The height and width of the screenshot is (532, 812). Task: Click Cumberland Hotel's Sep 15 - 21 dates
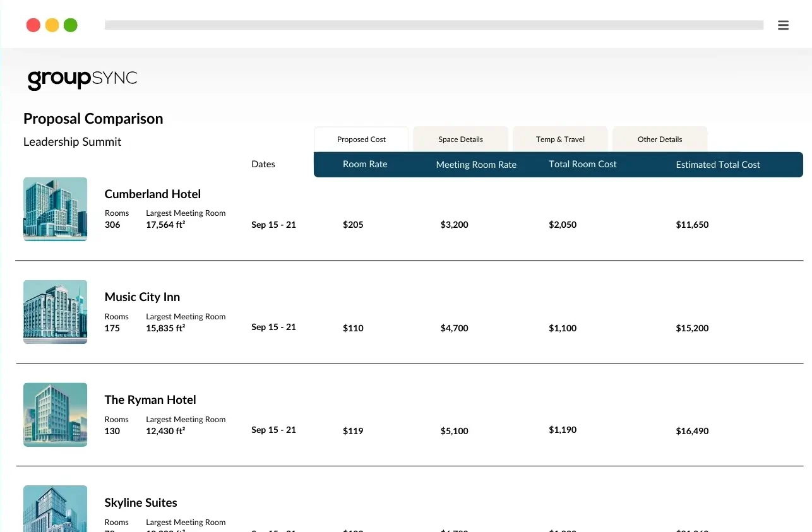tap(273, 225)
